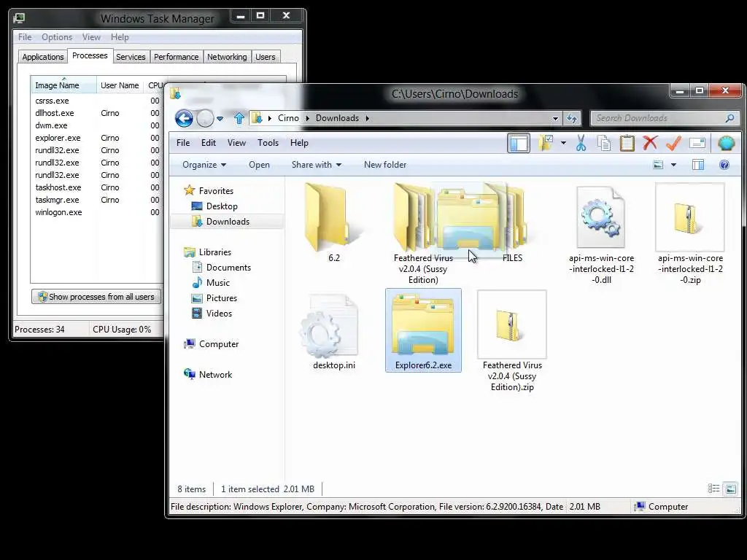Click the Up folder blue arrow
Image resolution: width=747 pixels, height=560 pixels.
tap(239, 117)
